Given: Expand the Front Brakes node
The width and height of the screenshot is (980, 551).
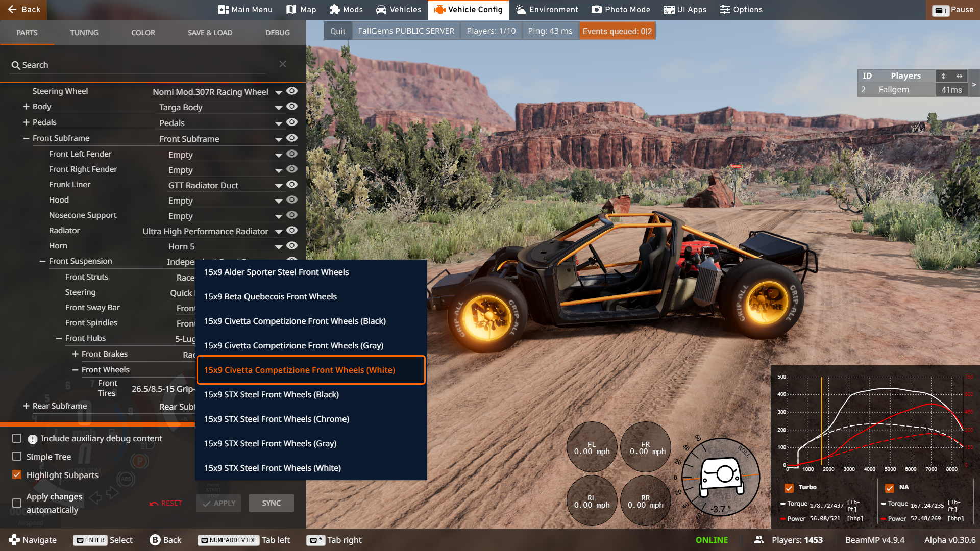Looking at the screenshot, I should [x=75, y=354].
